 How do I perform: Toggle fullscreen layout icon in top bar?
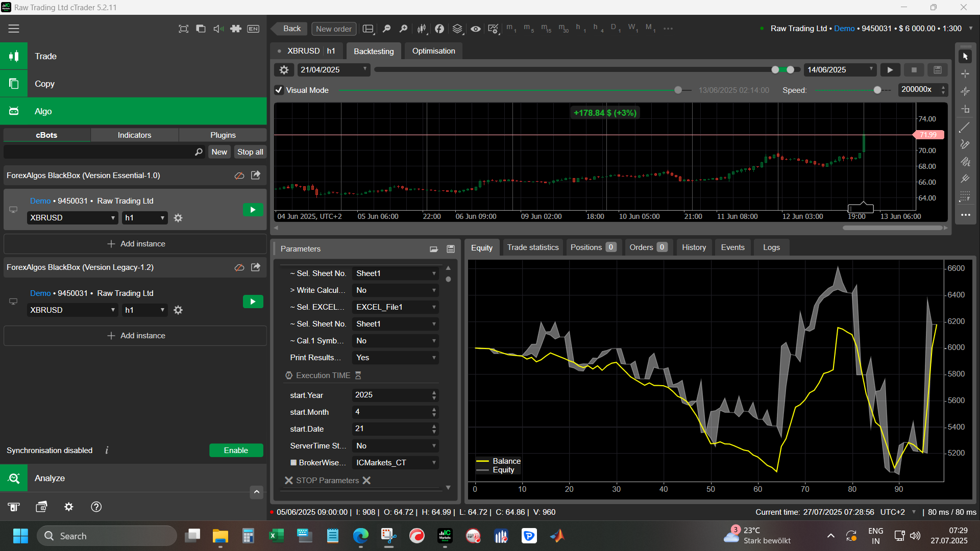(183, 29)
